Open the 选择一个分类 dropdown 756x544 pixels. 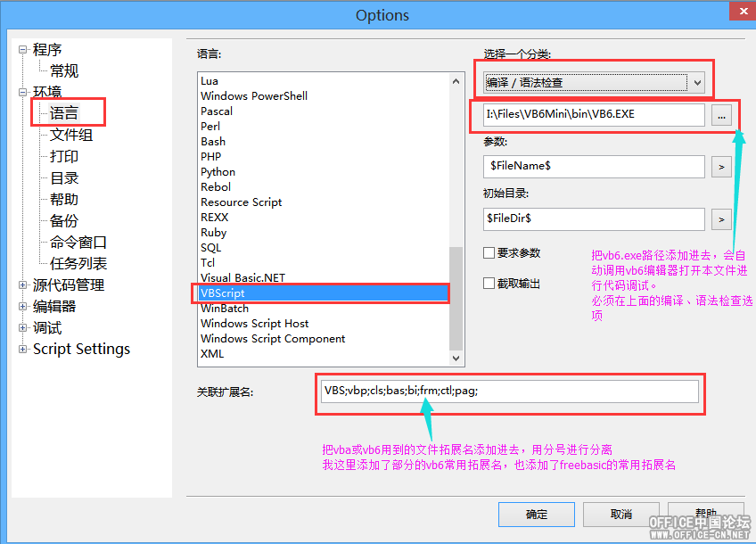[x=697, y=83]
